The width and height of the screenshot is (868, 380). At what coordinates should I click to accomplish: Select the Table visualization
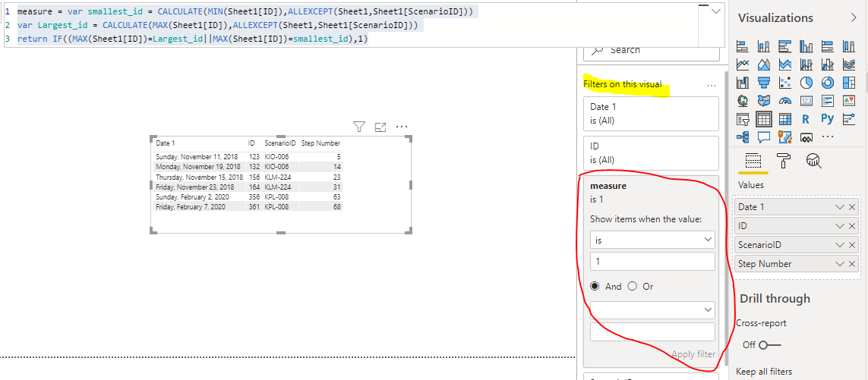pos(764,119)
